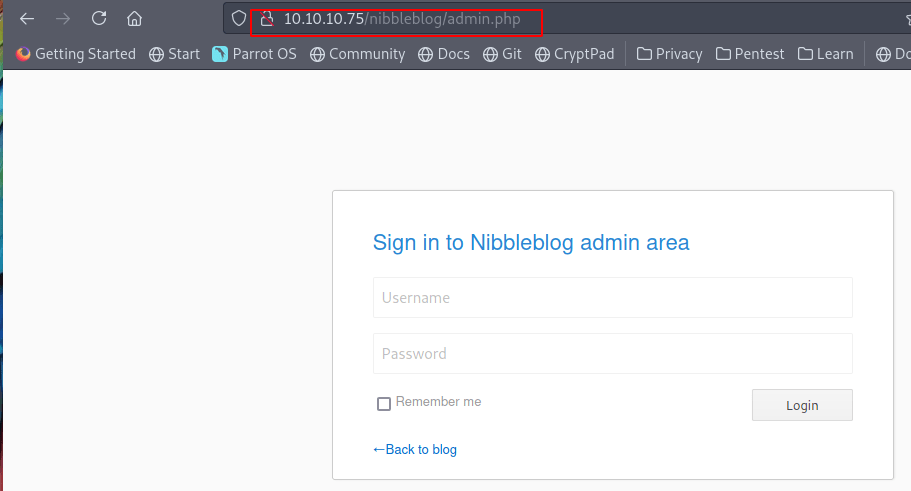The width and height of the screenshot is (911, 491).
Task: Open the Getting Started Firefox bookmark
Action: coord(76,54)
